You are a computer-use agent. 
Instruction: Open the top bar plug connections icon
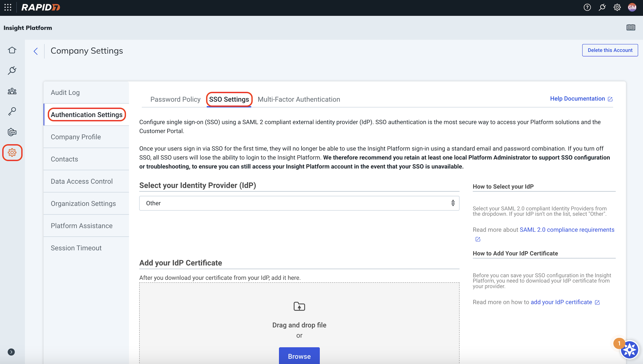point(602,7)
